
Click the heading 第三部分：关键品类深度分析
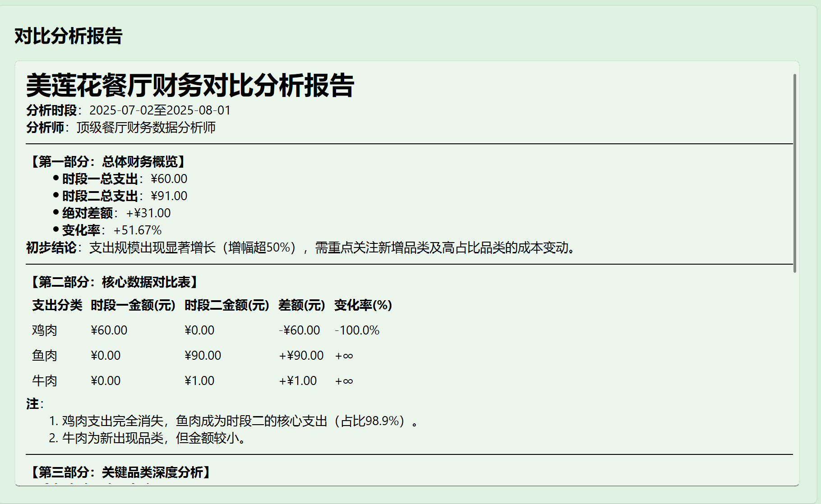tap(121, 472)
